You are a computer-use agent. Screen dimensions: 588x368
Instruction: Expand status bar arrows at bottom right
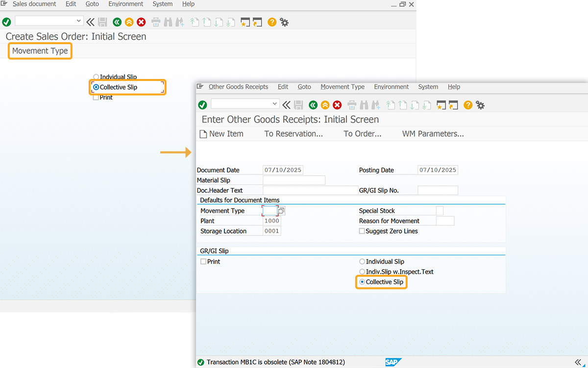tap(579, 363)
